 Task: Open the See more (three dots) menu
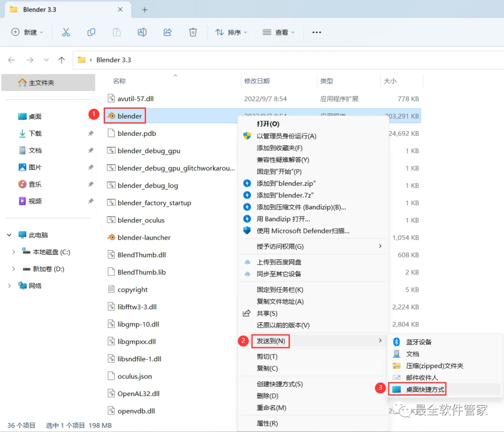click(316, 33)
